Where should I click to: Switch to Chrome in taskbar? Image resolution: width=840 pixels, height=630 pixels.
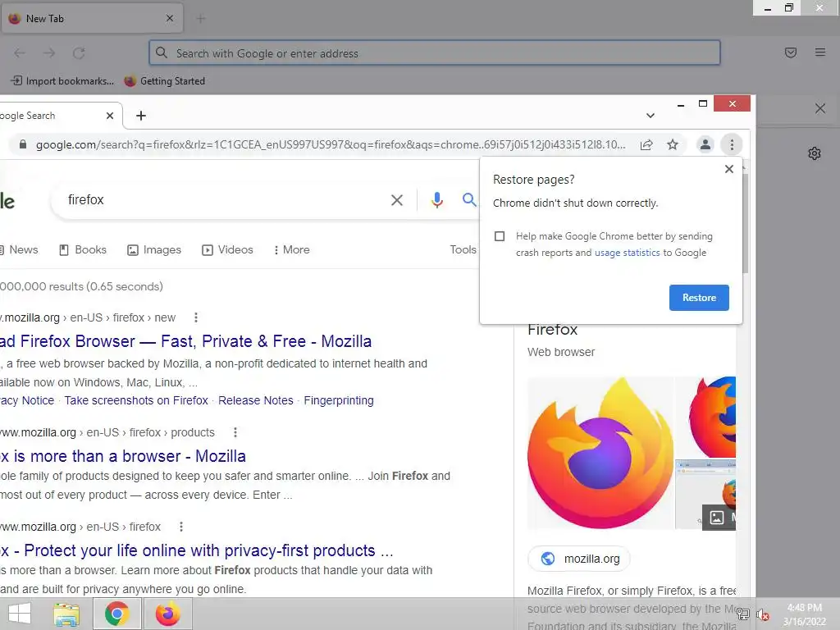click(x=116, y=614)
